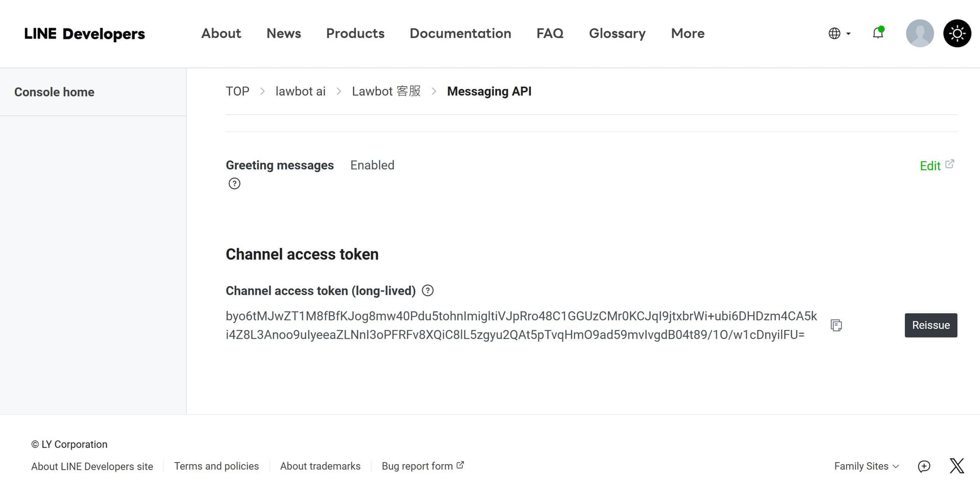This screenshot has height=487, width=980.
Task: Click the lawbot ai breadcrumb
Action: [301, 91]
